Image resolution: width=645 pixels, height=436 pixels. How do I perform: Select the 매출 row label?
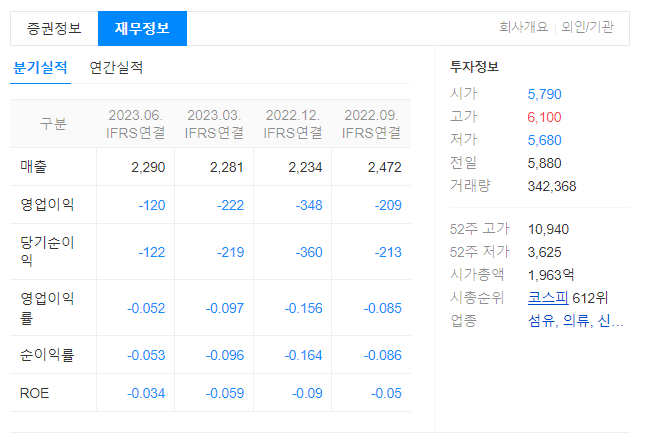(34, 167)
